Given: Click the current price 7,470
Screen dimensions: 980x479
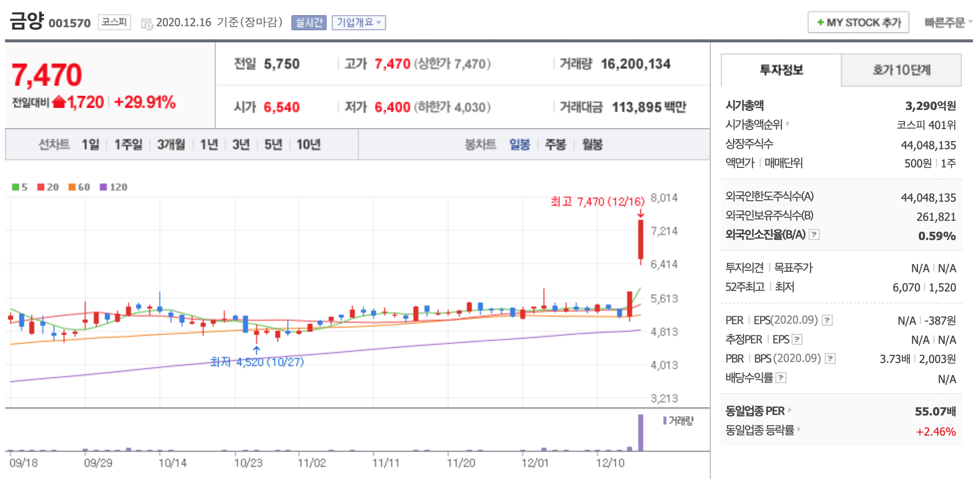Looking at the screenshot, I should pyautogui.click(x=46, y=75).
